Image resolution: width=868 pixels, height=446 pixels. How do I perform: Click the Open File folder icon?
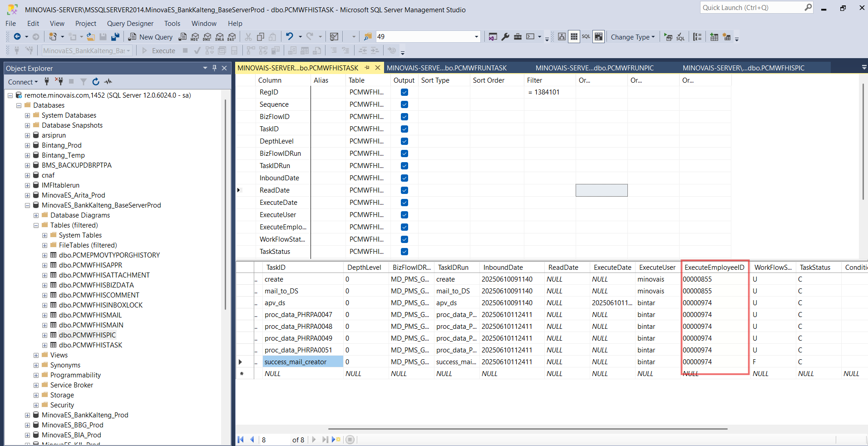tap(91, 37)
